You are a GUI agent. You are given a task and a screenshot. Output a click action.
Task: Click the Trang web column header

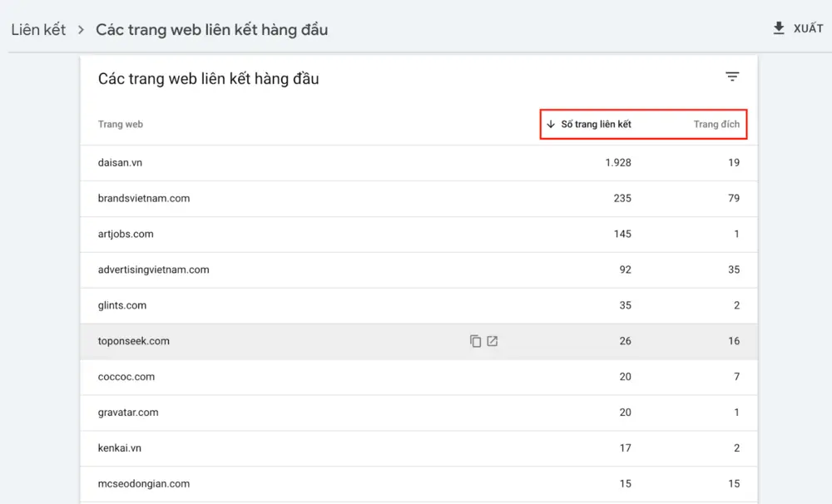(x=121, y=124)
